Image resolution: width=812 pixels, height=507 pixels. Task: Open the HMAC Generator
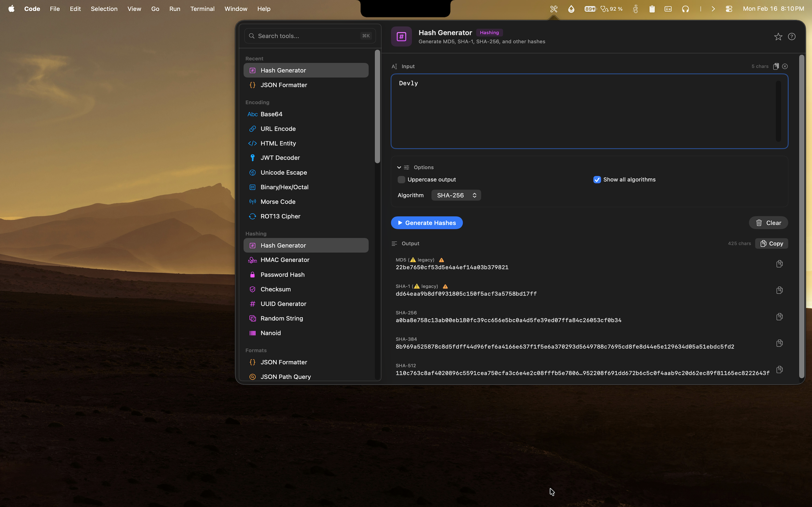(x=285, y=259)
